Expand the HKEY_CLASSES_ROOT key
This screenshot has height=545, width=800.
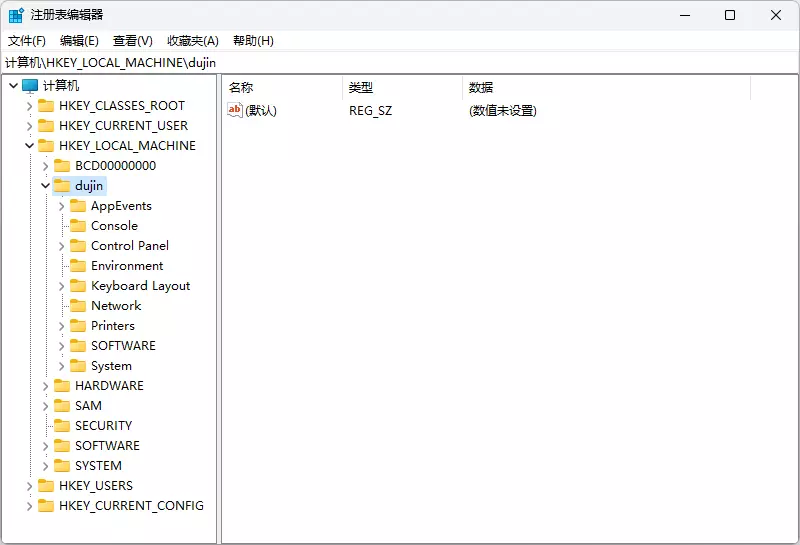point(30,106)
